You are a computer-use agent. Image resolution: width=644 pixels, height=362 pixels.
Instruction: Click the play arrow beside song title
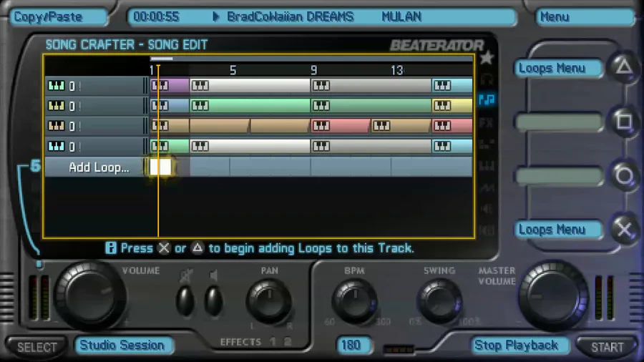point(216,17)
